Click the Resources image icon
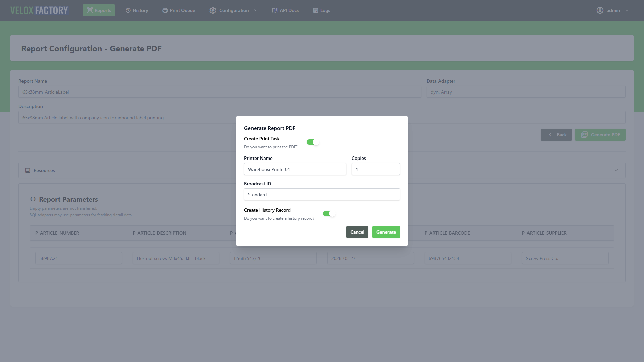 pyautogui.click(x=28, y=170)
